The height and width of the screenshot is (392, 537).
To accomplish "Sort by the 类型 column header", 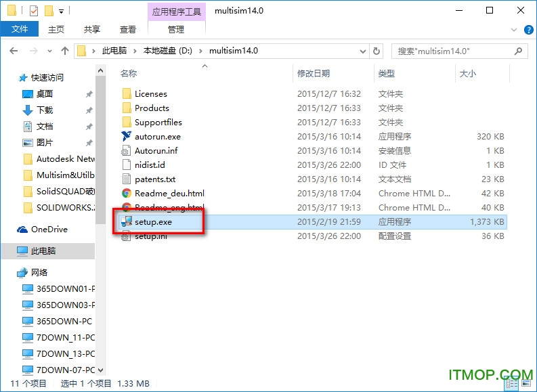I will pos(386,74).
